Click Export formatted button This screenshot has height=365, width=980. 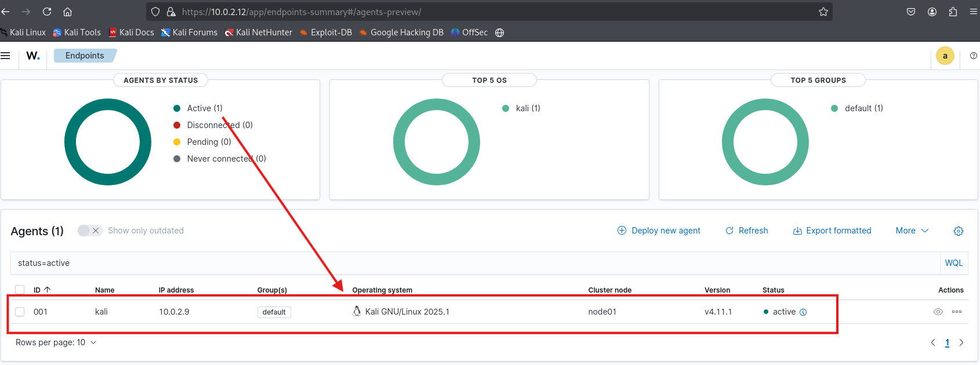(832, 231)
